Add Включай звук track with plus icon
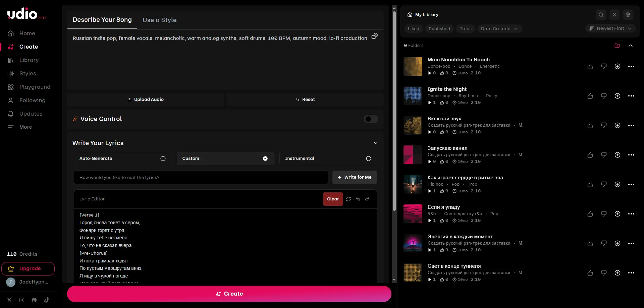Image resolution: width=644 pixels, height=308 pixels. (x=618, y=125)
